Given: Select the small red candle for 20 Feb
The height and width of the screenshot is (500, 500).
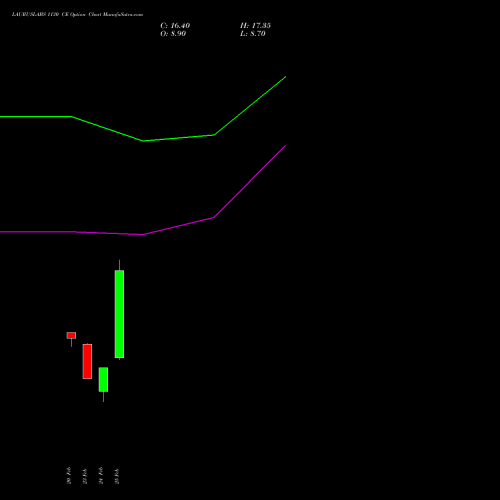Looking at the screenshot, I should coord(71,335).
